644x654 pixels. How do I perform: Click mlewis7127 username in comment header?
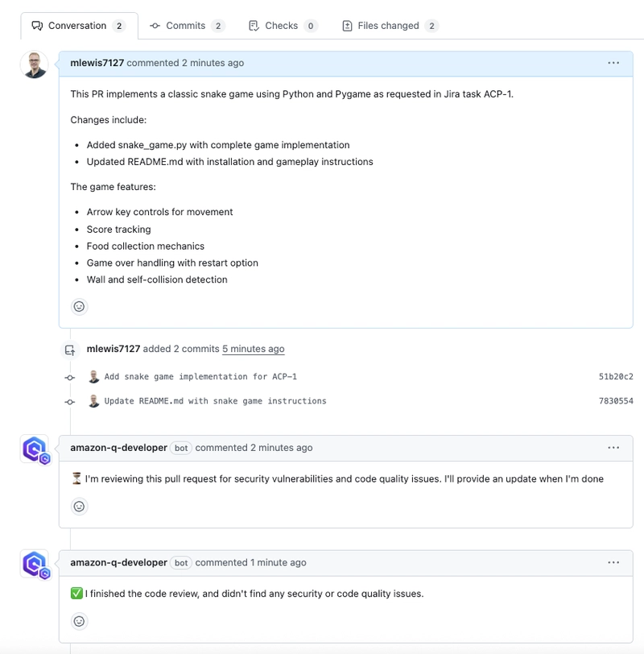pos(97,63)
